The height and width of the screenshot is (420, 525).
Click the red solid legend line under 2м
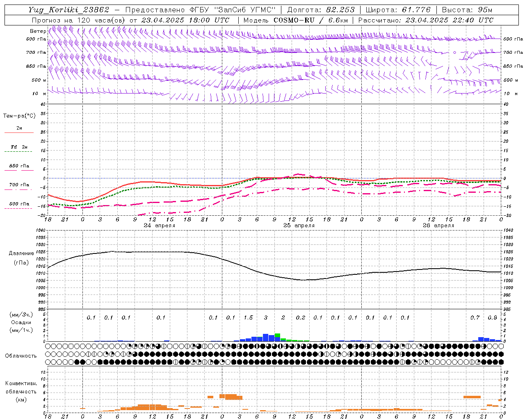click(x=19, y=133)
